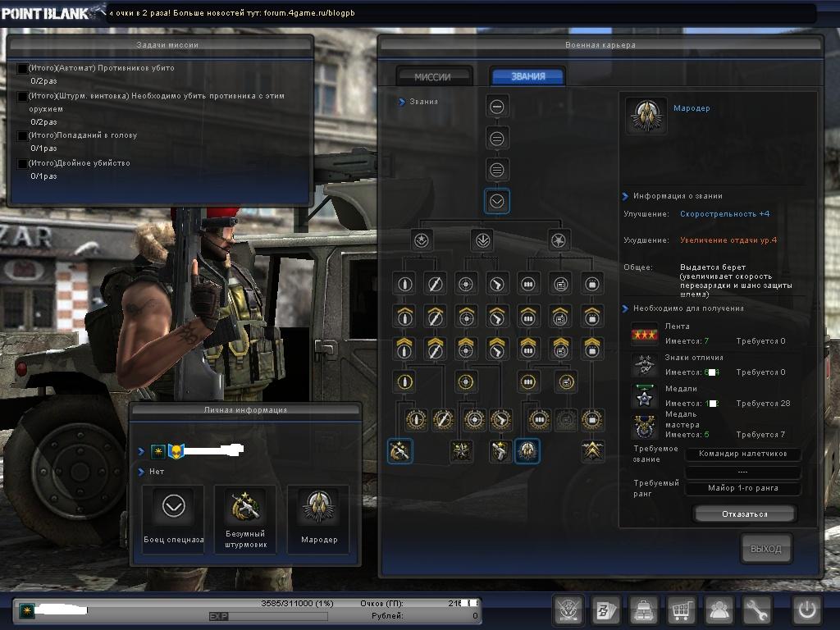Select Безумный штурмовик card in personal info
840x630 pixels.
[246, 519]
